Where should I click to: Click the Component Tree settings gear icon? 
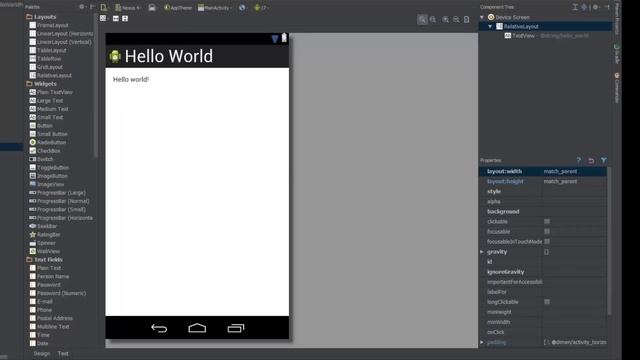point(596,7)
